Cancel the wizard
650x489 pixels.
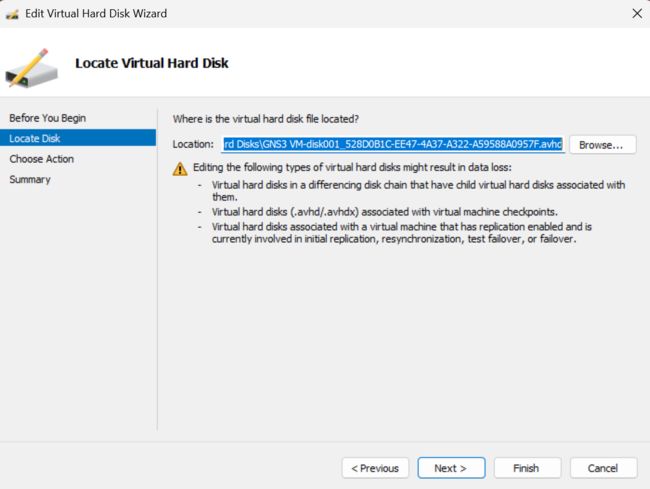point(603,468)
